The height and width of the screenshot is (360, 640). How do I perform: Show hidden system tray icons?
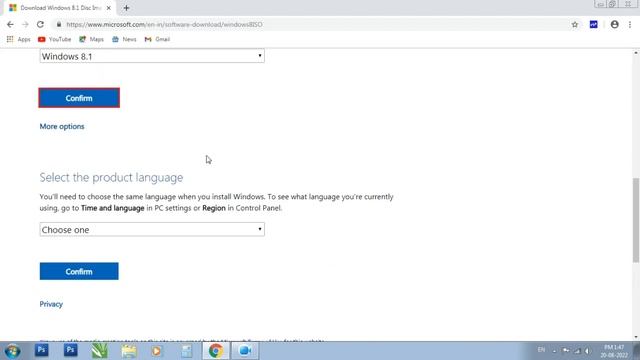pos(554,351)
